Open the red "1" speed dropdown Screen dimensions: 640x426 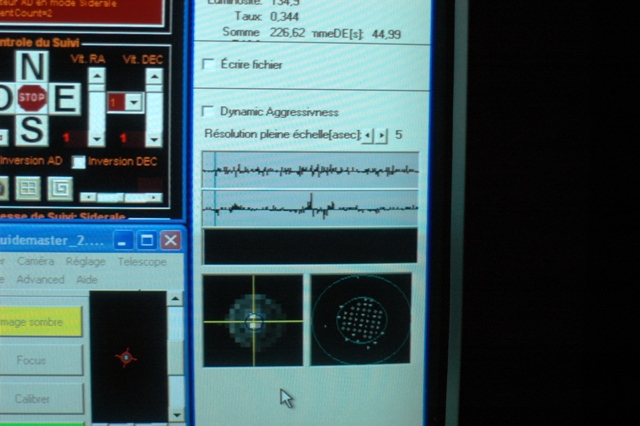click(134, 102)
